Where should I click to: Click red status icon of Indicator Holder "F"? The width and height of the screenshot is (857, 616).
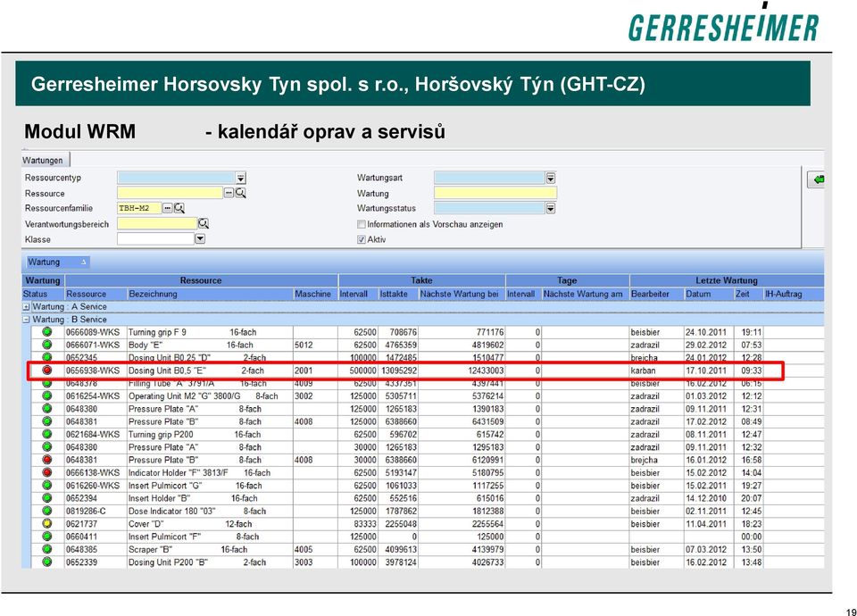[47, 473]
